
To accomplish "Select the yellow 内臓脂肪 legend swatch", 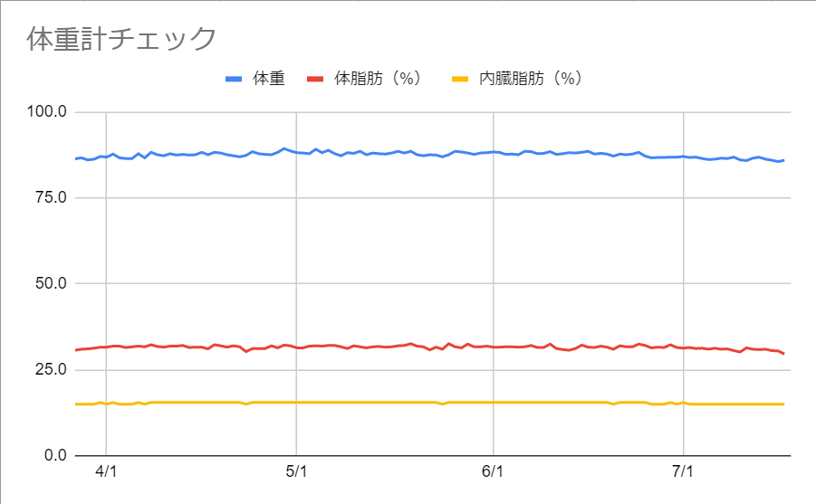I will click(x=460, y=79).
